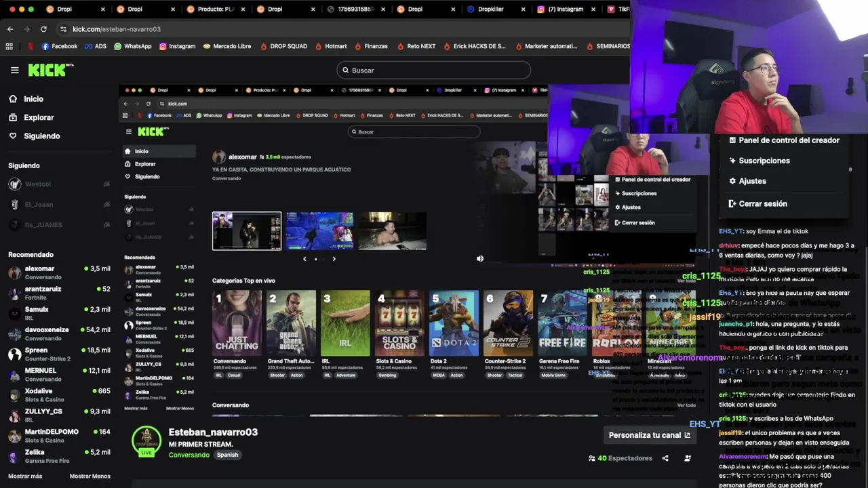Open the Kick hamburger menu

14,70
